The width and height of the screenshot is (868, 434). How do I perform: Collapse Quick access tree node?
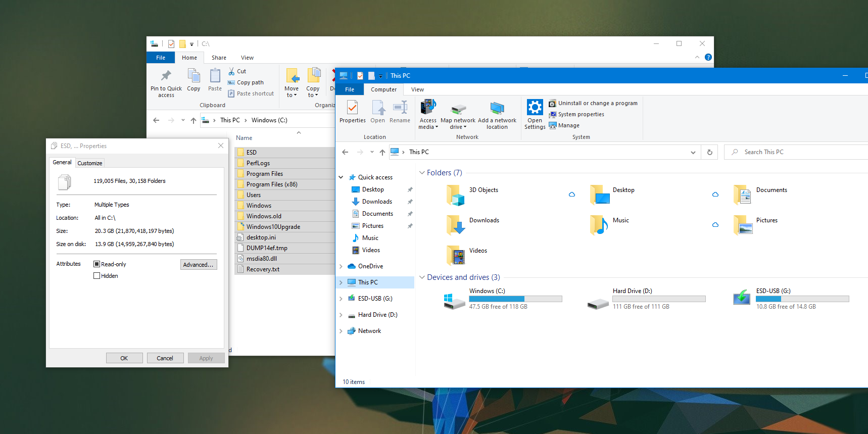point(341,177)
